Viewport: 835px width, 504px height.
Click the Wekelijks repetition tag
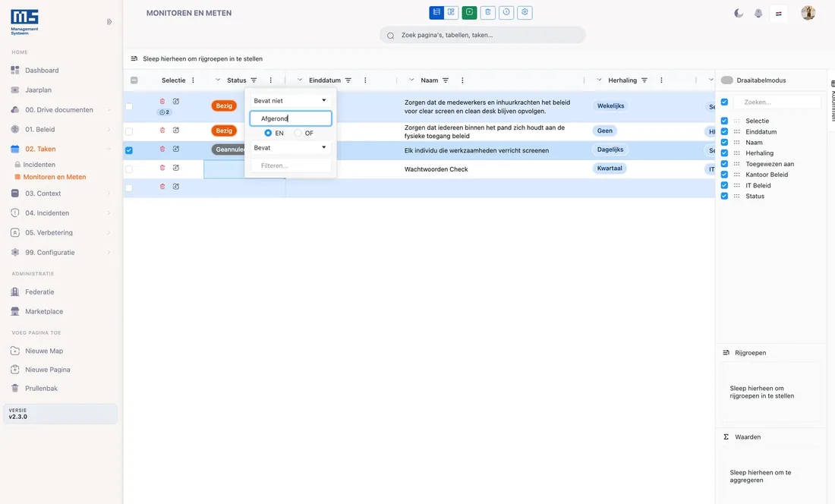[x=610, y=106]
